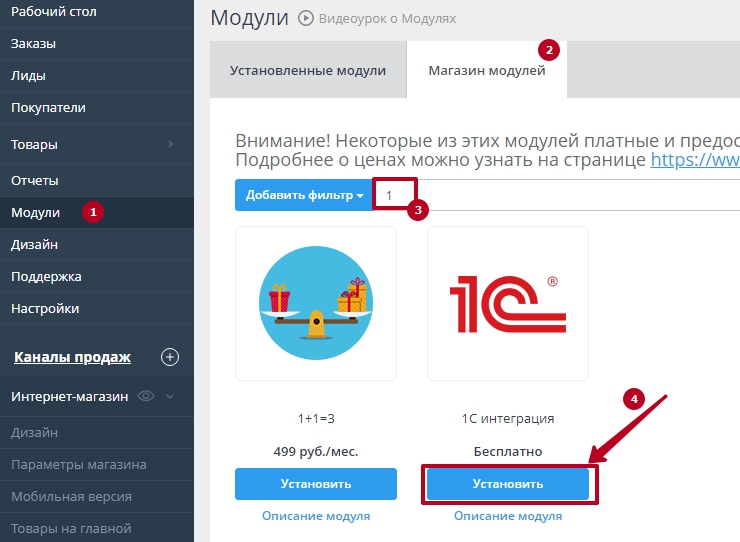Open the Каналы продаж heading link
The image size is (740, 542).
72,357
